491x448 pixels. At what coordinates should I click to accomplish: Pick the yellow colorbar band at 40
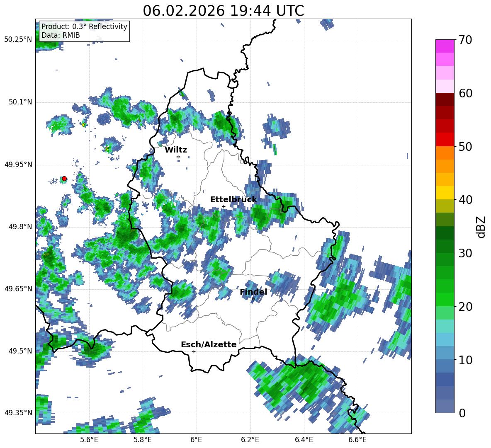(445, 193)
